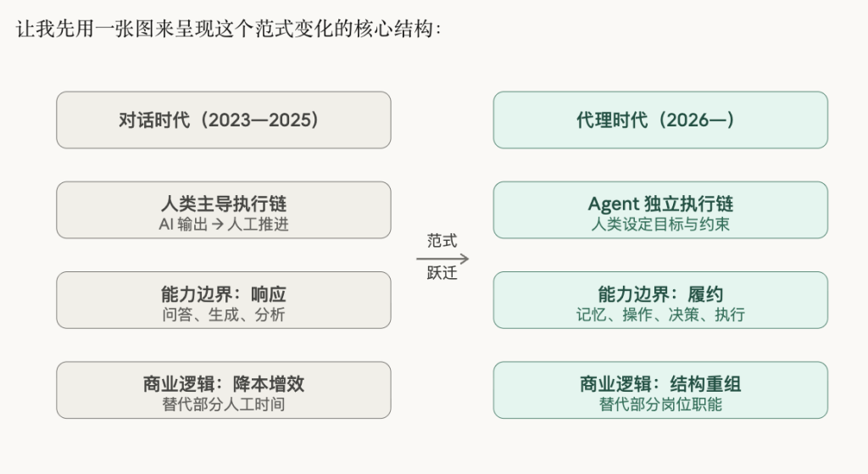
Task: Click the 问答、生成、分析 subtitle
Action: (224, 315)
